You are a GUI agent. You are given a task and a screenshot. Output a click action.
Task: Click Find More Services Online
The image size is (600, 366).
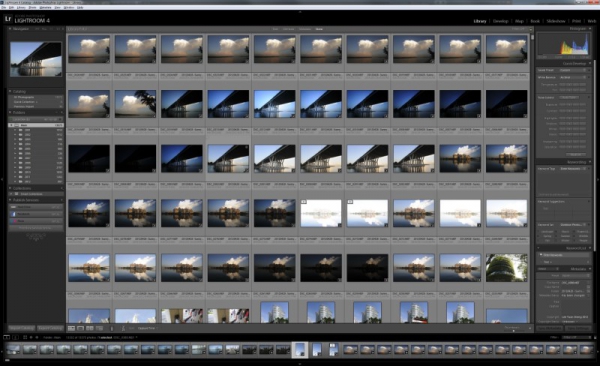[36, 228]
